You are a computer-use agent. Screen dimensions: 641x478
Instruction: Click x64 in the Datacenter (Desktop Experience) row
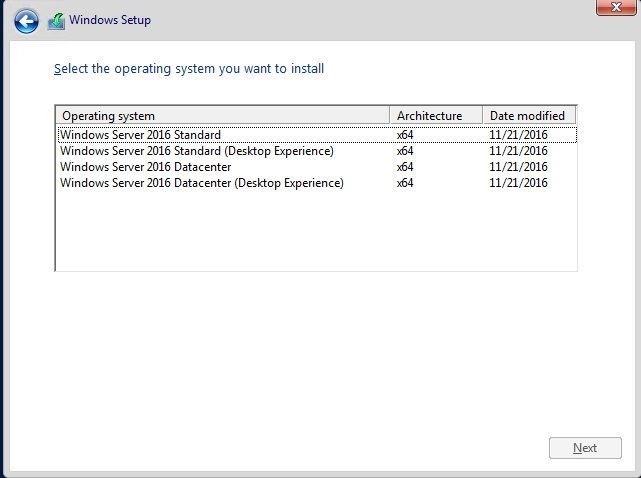405,183
